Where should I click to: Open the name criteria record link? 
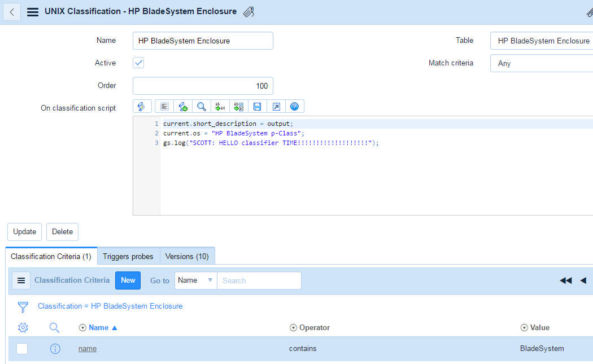pyautogui.click(x=88, y=349)
